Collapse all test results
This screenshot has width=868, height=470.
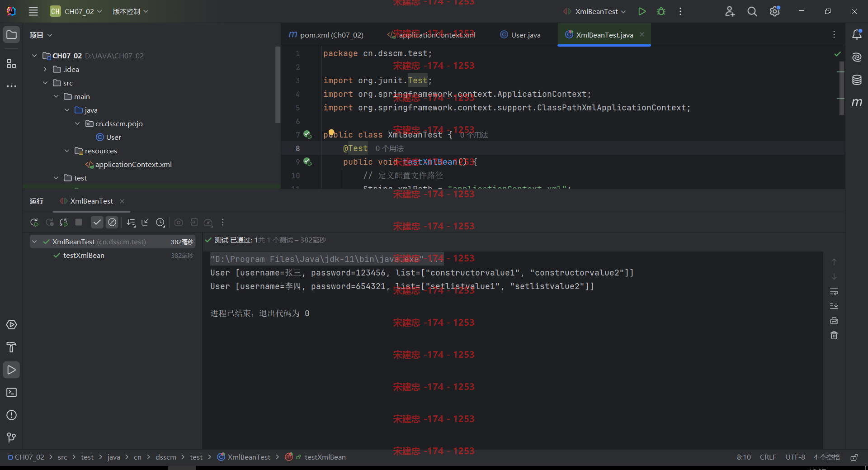click(x=145, y=222)
